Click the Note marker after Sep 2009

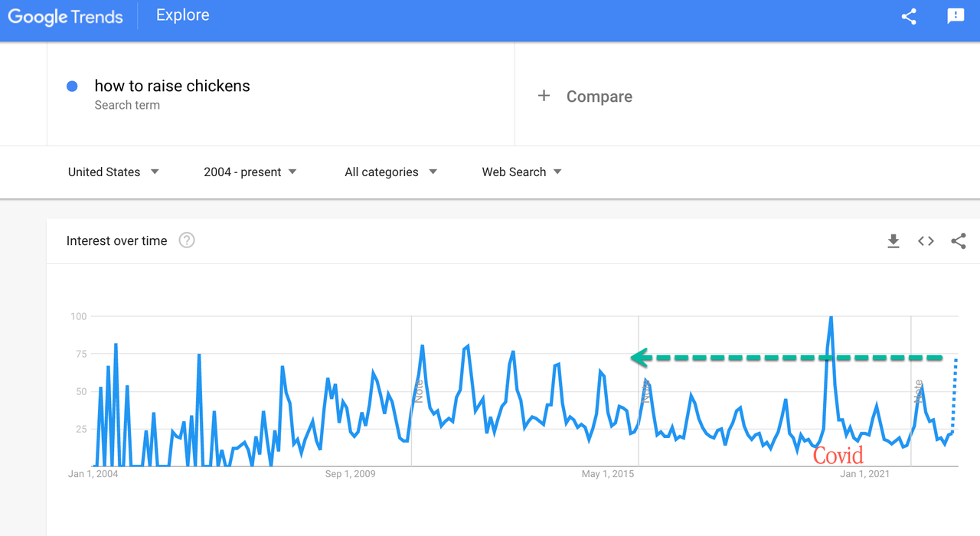[418, 391]
